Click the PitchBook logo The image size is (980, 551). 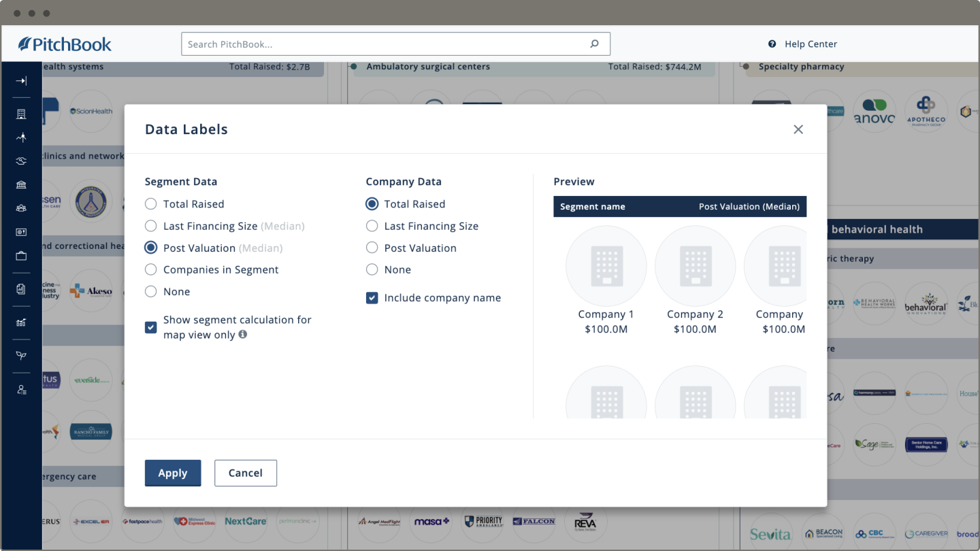[65, 44]
